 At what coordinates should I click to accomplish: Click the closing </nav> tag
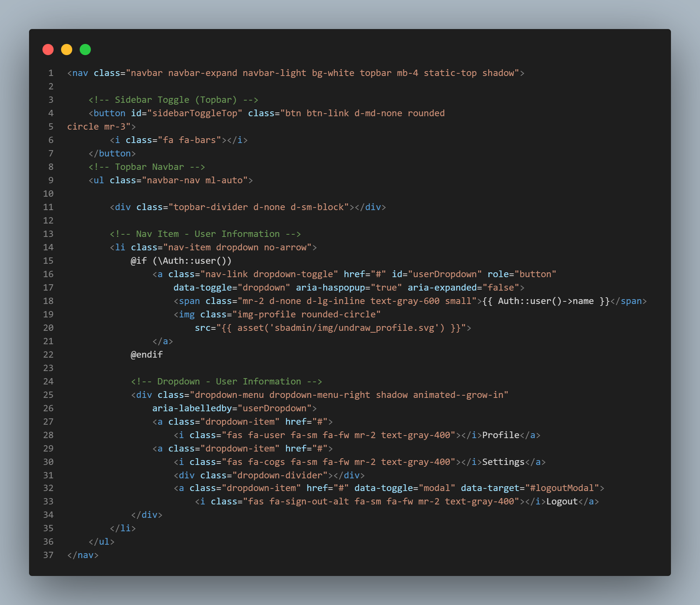coord(83,555)
